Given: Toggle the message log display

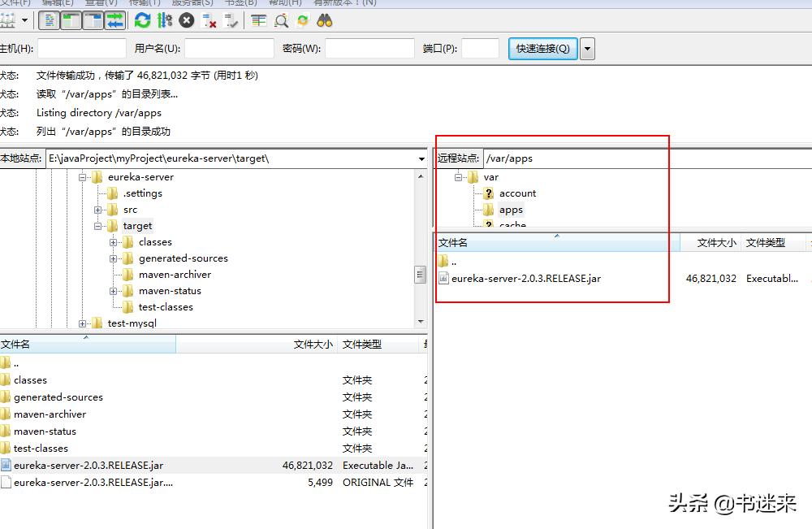Looking at the screenshot, I should pyautogui.click(x=50, y=21).
